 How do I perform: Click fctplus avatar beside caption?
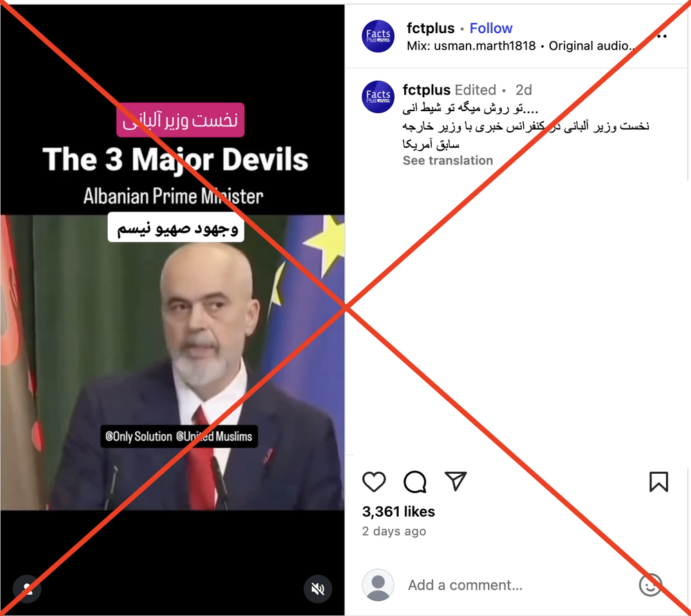tap(378, 97)
